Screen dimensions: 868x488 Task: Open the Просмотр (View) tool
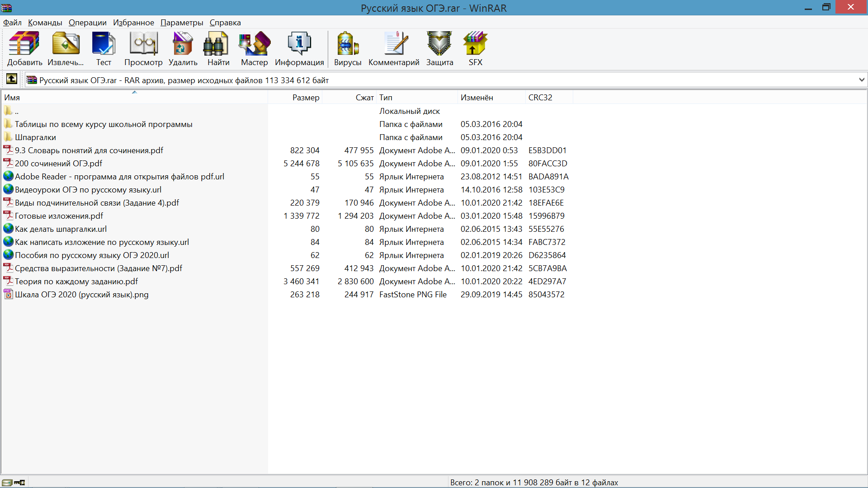click(143, 49)
